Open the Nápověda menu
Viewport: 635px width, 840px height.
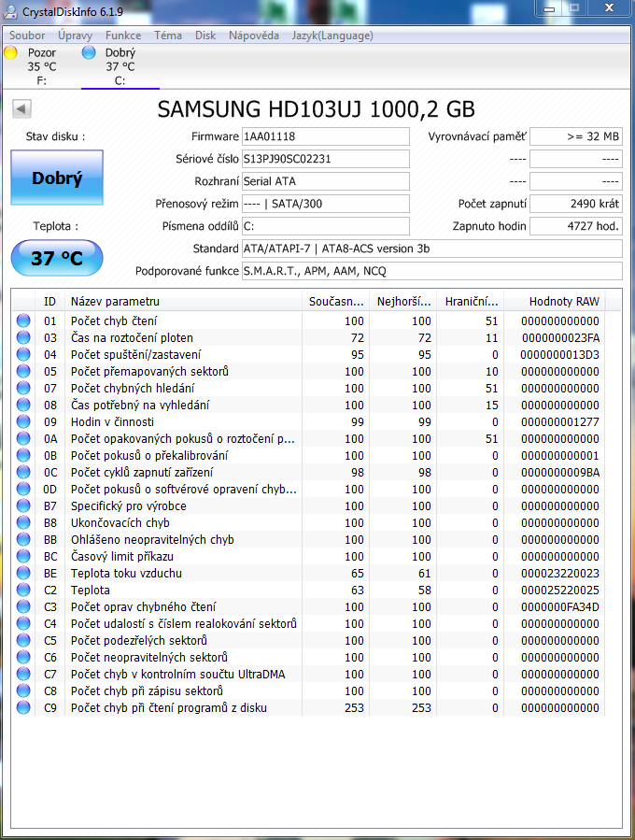pyautogui.click(x=254, y=36)
